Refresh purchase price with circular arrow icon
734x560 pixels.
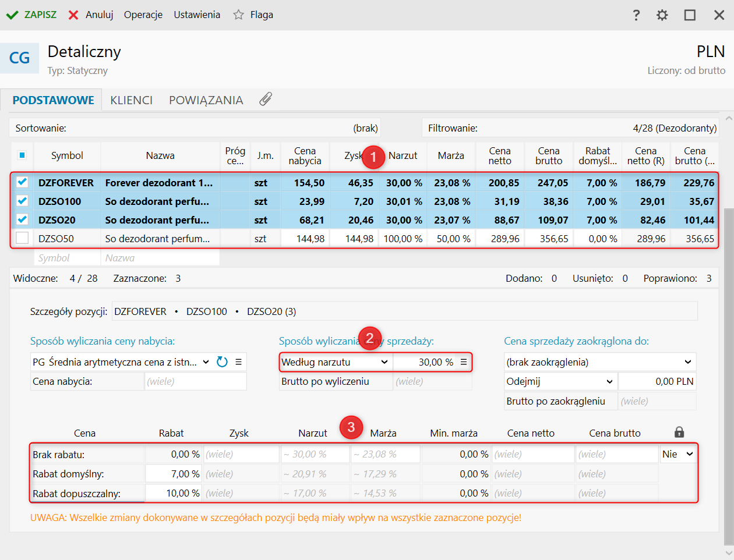pos(222,362)
